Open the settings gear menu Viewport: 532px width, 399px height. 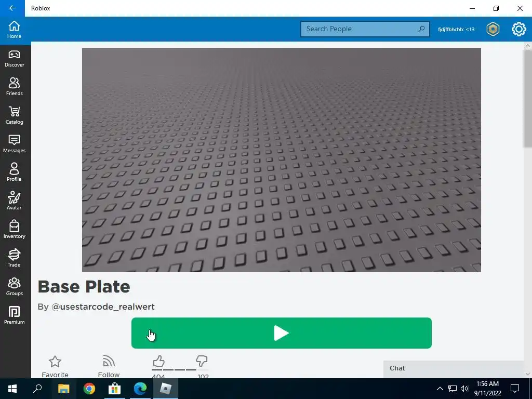click(x=518, y=29)
